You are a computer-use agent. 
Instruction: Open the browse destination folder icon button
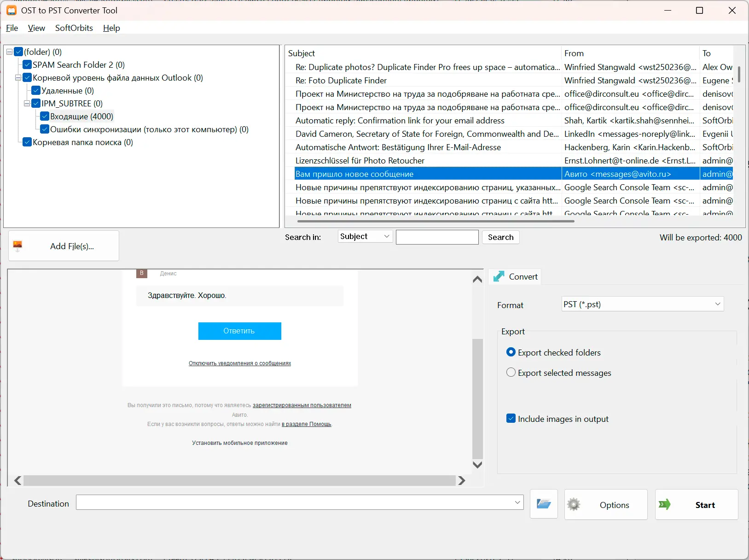click(x=544, y=504)
